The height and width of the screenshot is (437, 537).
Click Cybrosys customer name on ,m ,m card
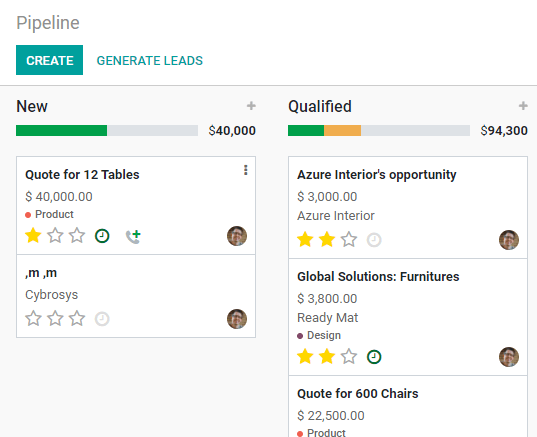coord(51,295)
